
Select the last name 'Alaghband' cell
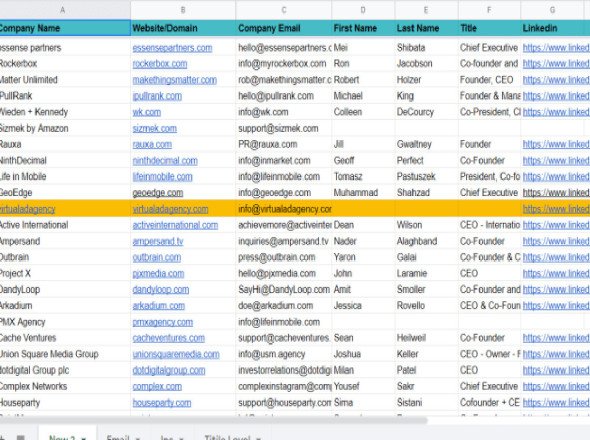point(426,241)
